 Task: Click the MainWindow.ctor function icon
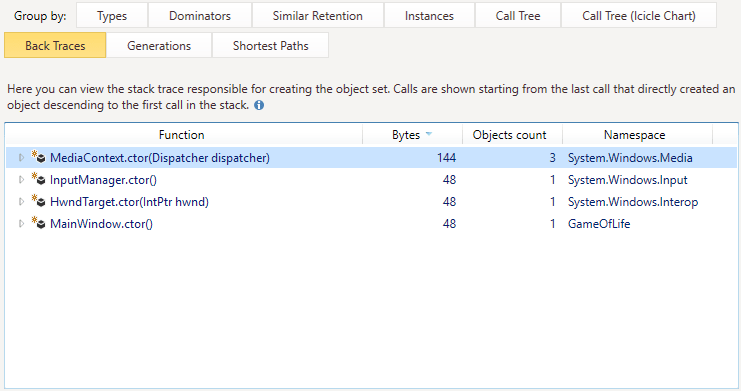click(39, 223)
